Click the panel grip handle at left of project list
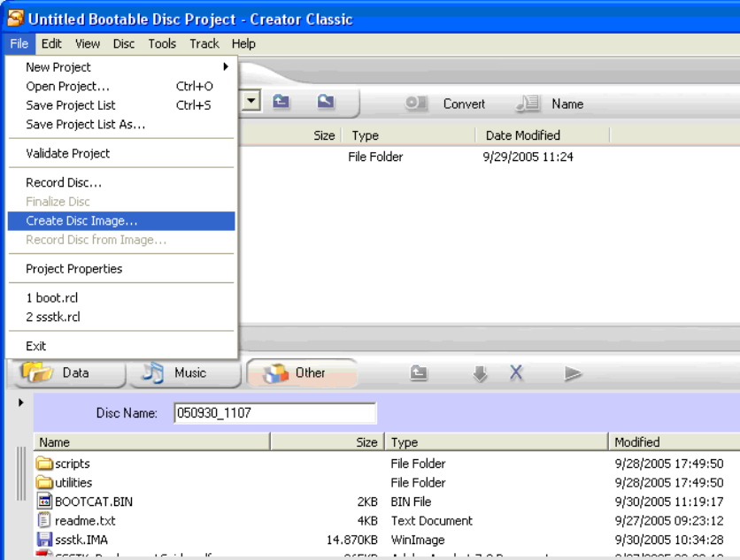This screenshot has height=560, width=740. pyautogui.click(x=20, y=473)
